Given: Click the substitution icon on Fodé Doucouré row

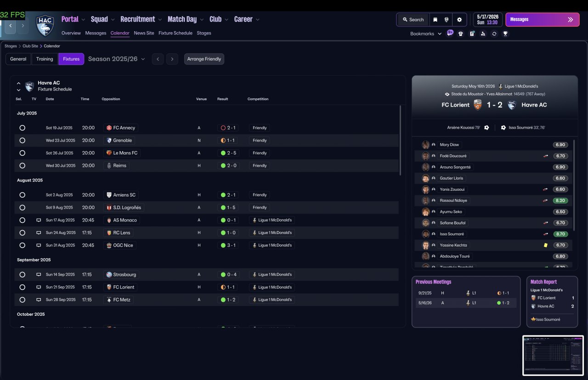Looking at the screenshot, I should point(546,156).
